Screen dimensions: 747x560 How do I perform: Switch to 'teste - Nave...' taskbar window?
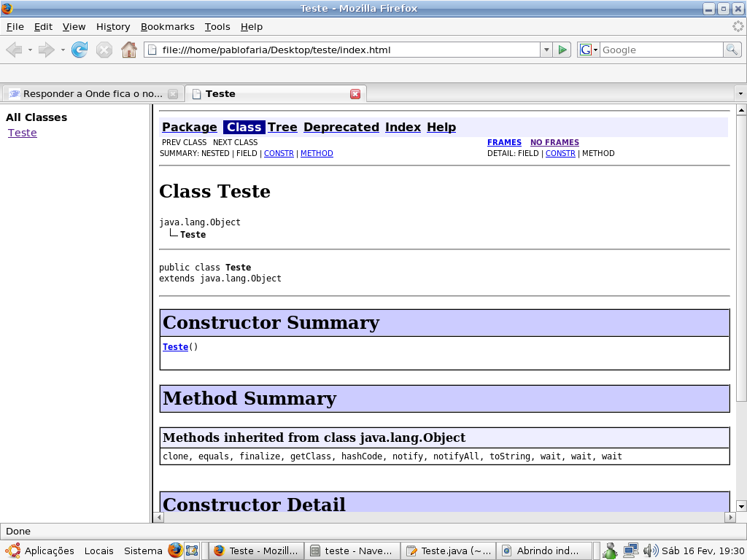(x=352, y=551)
